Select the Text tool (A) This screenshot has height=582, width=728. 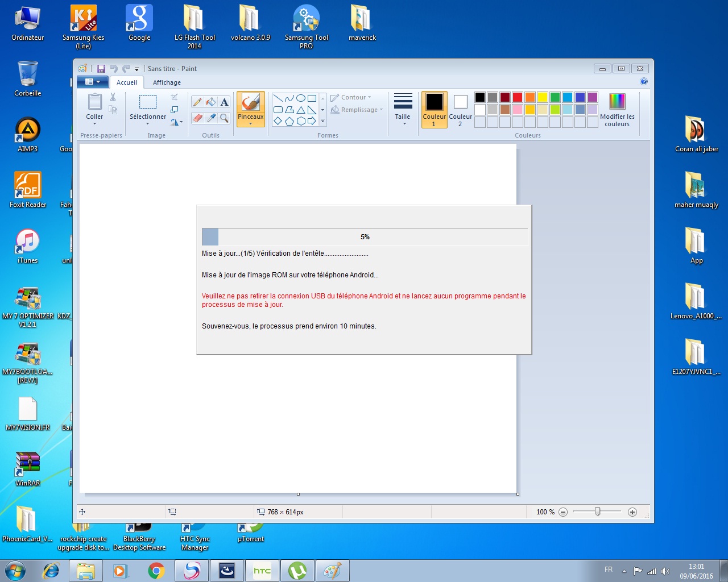click(x=225, y=102)
